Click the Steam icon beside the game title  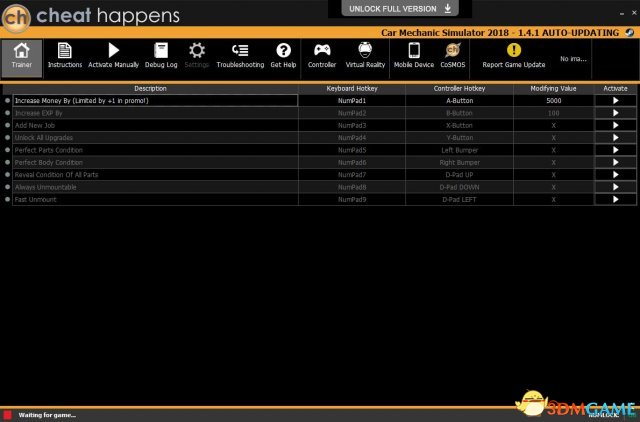tap(630, 33)
